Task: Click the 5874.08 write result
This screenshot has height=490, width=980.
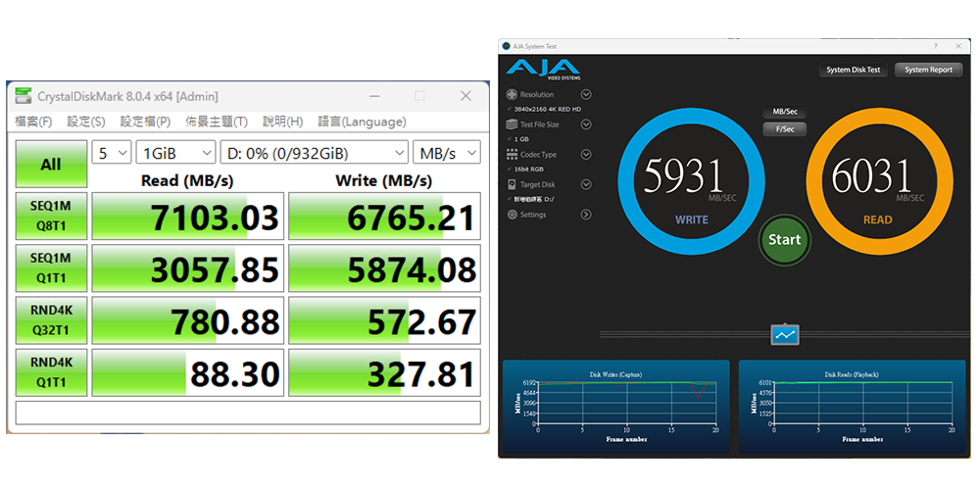Action: click(x=384, y=269)
